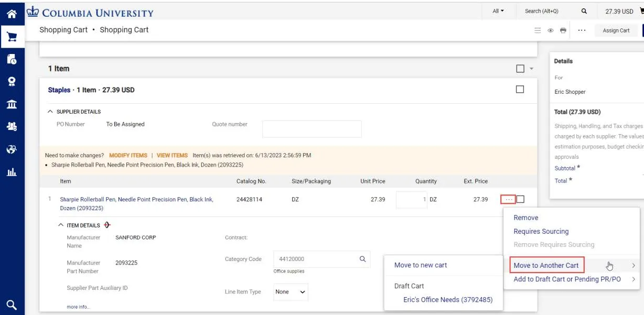Click the eye preview icon
Screen dimensions: 644x315
click(551, 30)
